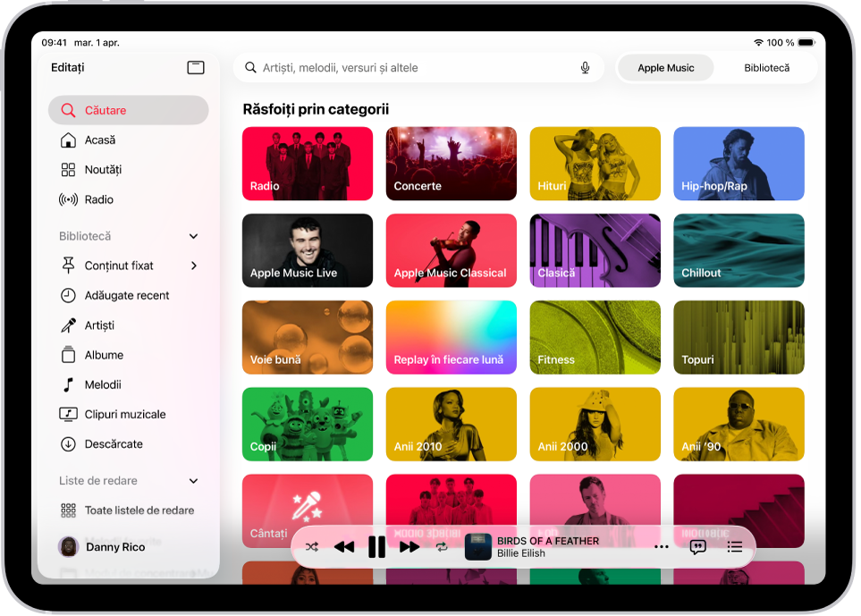Open Melodii in the library
This screenshot has height=616, width=861.
click(x=129, y=384)
